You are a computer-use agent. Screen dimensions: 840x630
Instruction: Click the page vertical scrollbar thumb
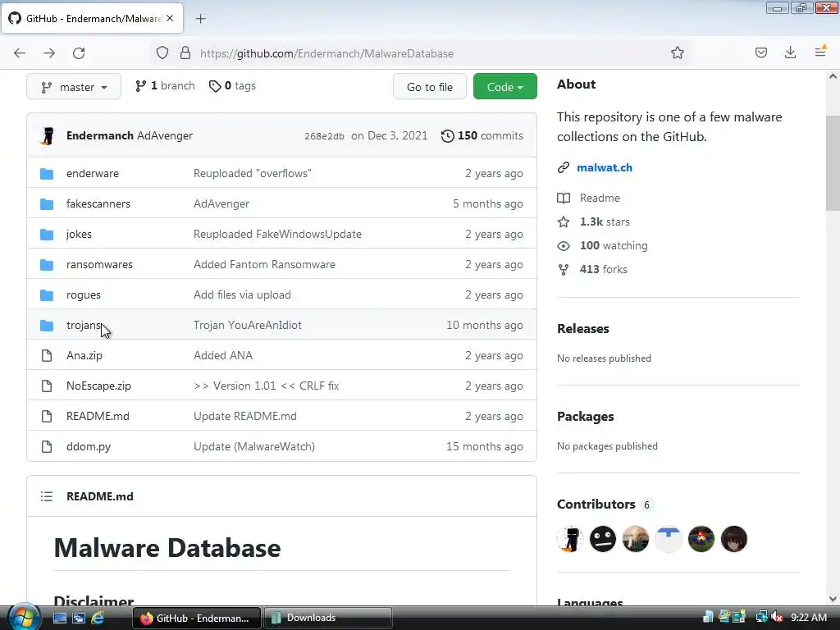[x=833, y=163]
